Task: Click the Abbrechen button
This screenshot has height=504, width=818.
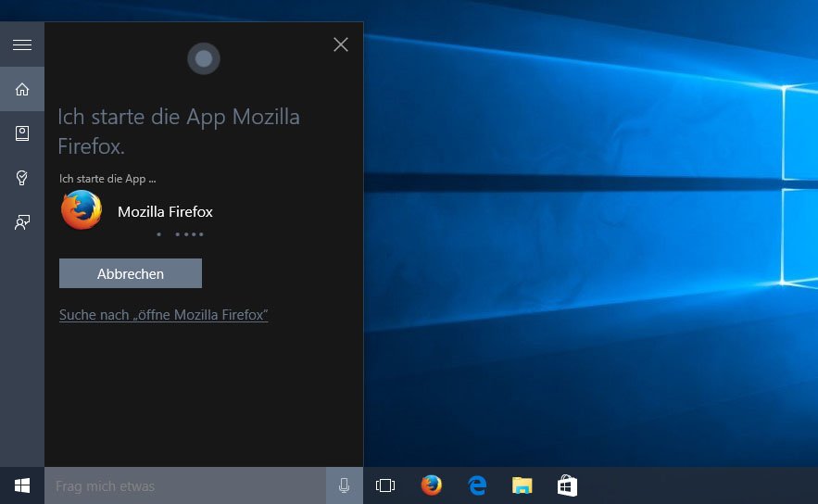Action: point(131,273)
